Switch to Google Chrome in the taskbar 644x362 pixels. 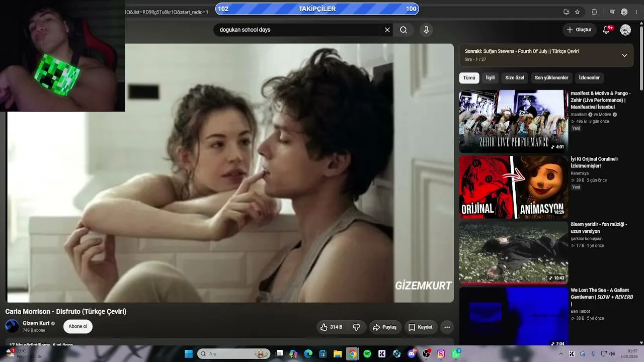coord(353,354)
